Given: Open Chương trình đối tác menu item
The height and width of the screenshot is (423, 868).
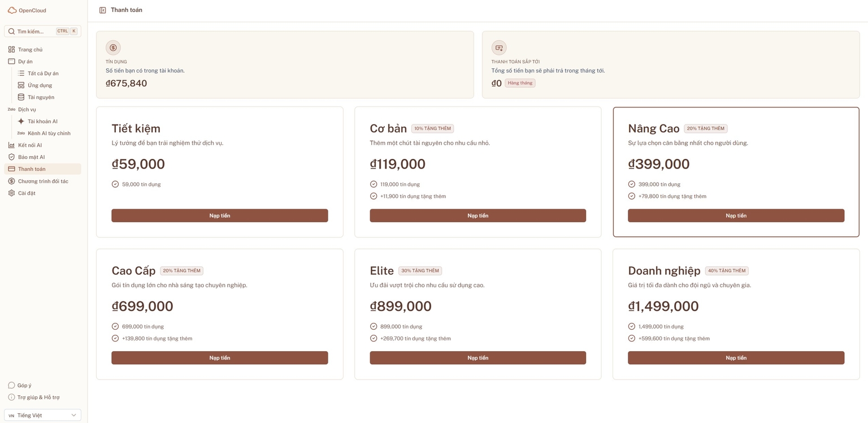Looking at the screenshot, I should pyautogui.click(x=43, y=182).
